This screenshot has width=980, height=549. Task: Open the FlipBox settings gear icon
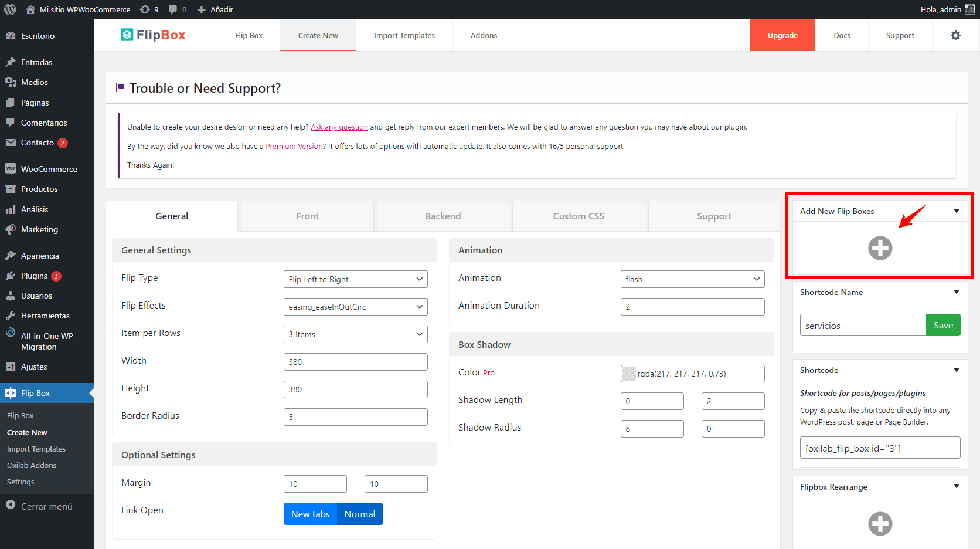pos(955,35)
